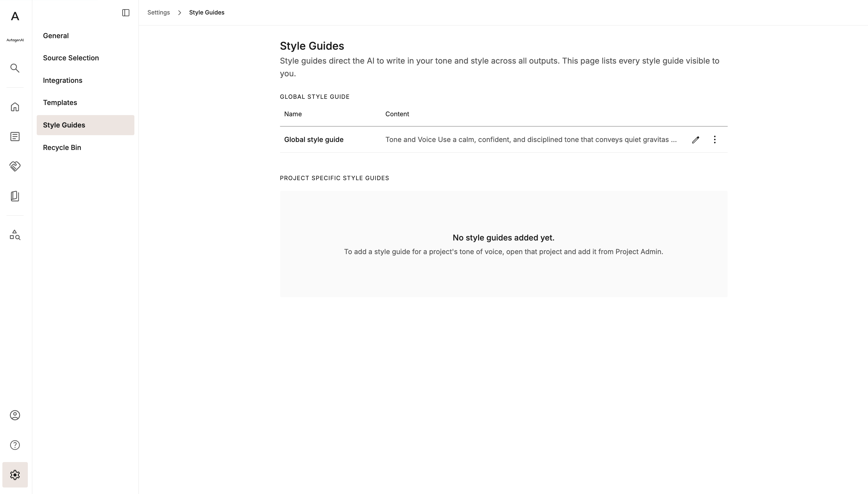The height and width of the screenshot is (494, 868).
Task: Open the handshake icon
Action: (15, 166)
